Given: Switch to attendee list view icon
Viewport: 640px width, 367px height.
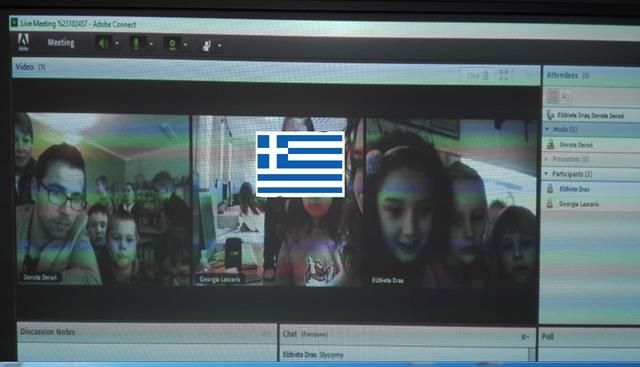Looking at the screenshot, I should tap(552, 97).
